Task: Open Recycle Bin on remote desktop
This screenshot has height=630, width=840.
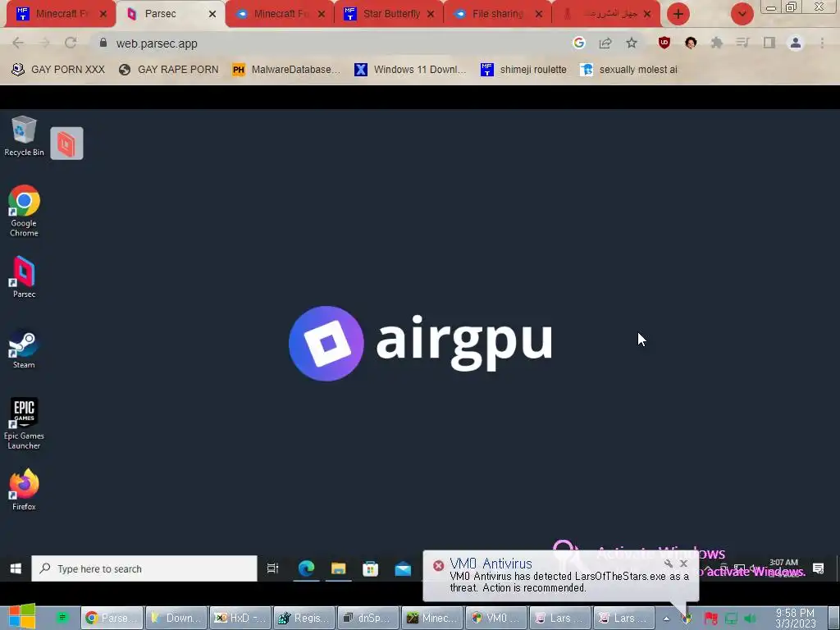Action: coord(24,136)
